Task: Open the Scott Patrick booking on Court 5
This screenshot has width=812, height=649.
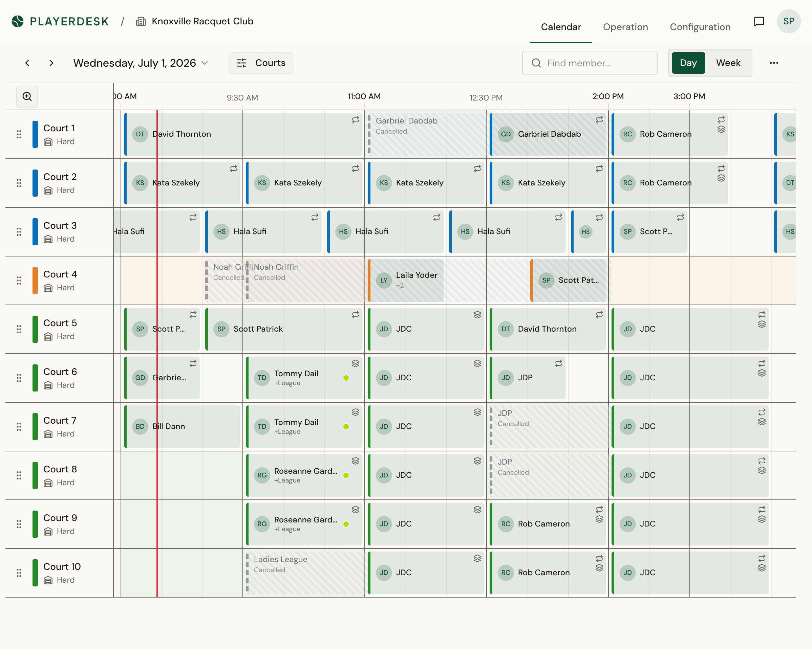Action: click(284, 329)
